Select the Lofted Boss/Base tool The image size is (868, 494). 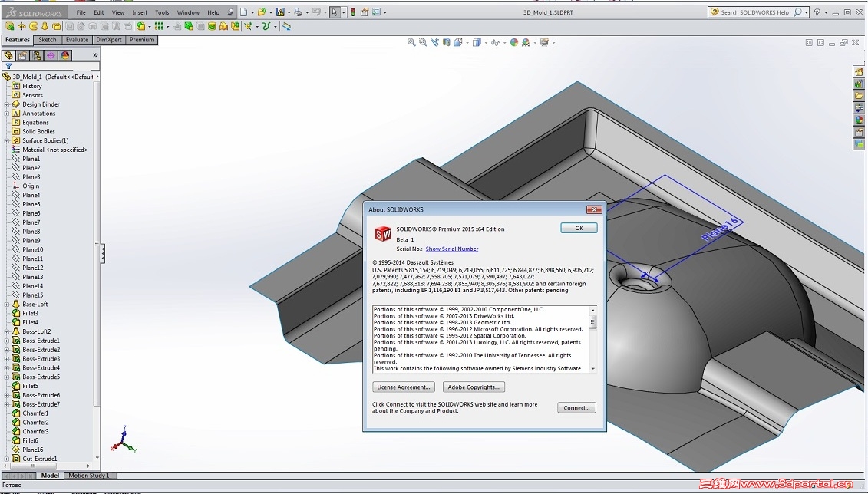coord(45,26)
